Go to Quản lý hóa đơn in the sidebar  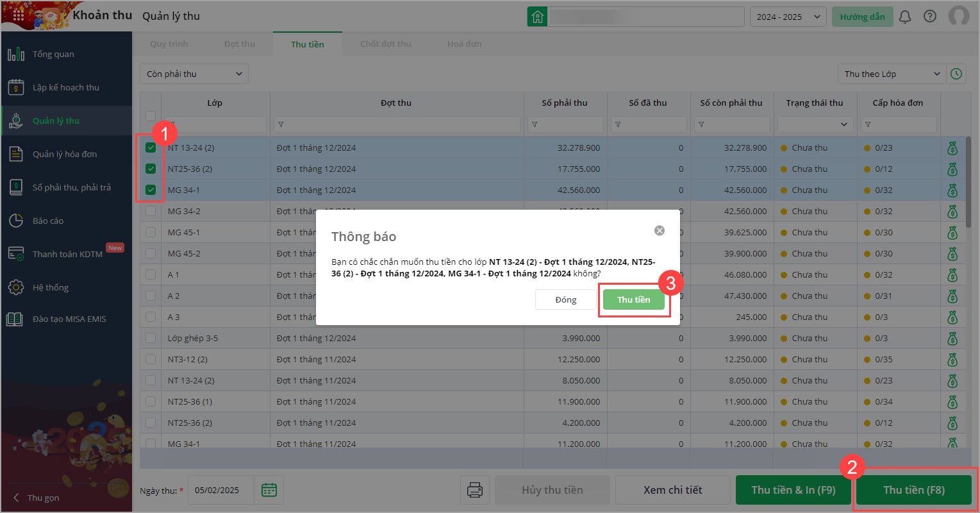[x=66, y=155]
